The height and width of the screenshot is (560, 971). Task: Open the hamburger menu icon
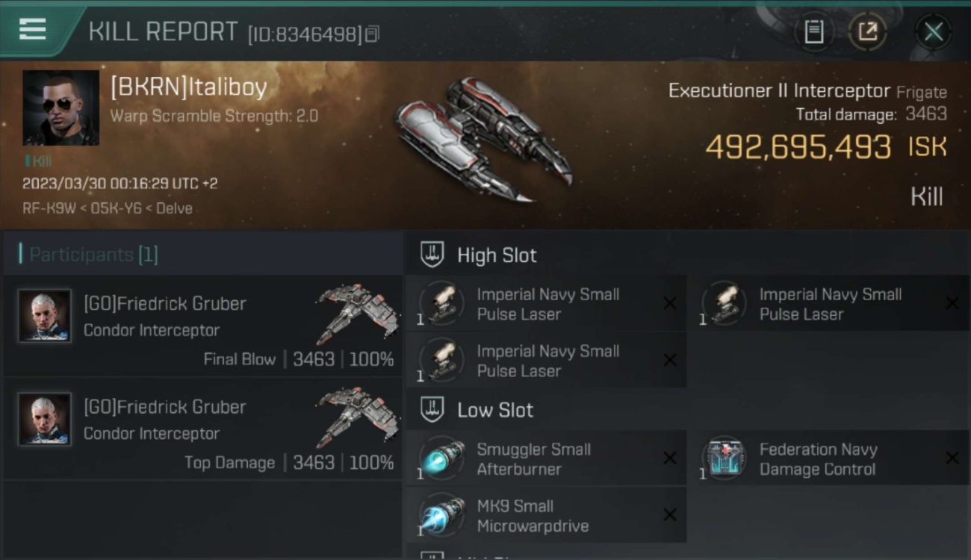[32, 30]
